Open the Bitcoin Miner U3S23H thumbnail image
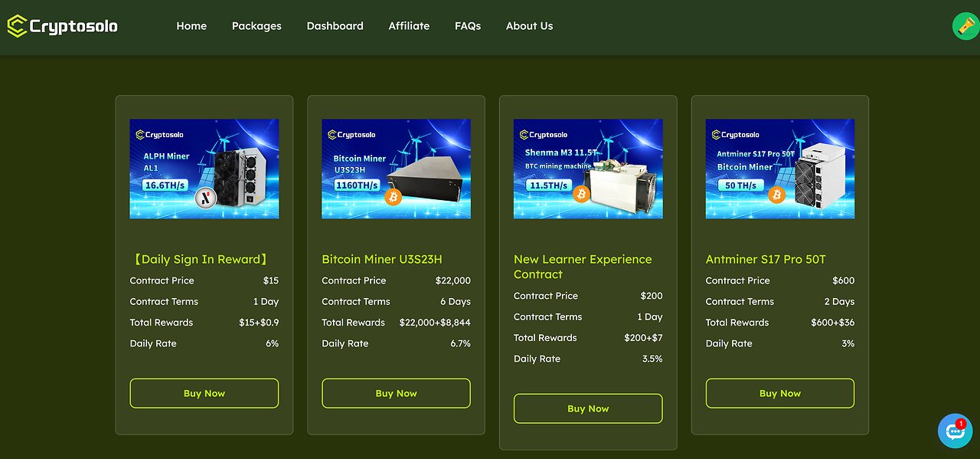The width and height of the screenshot is (980, 459). [396, 169]
